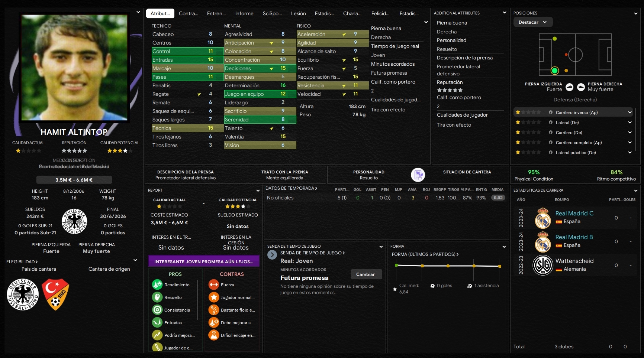Open the player header dropdown arrow
The image size is (644, 358).
click(x=138, y=12)
